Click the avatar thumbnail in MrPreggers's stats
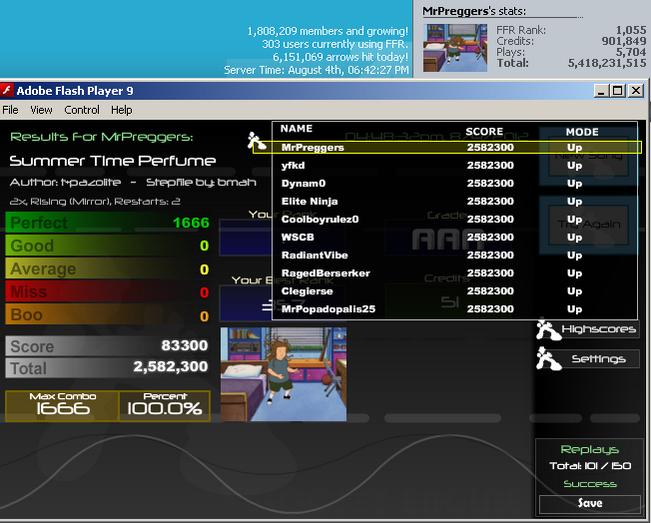 [x=455, y=47]
